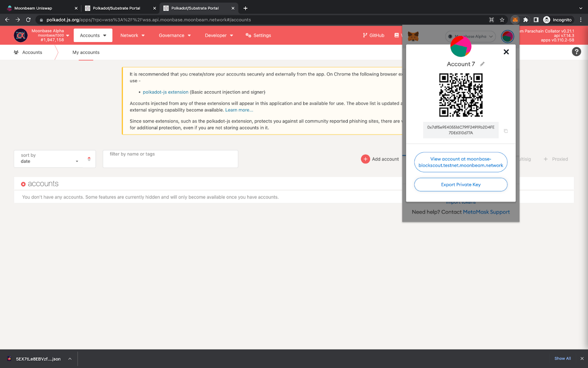
Task: Click View account at moonbase-blockscout button
Action: [x=461, y=162]
